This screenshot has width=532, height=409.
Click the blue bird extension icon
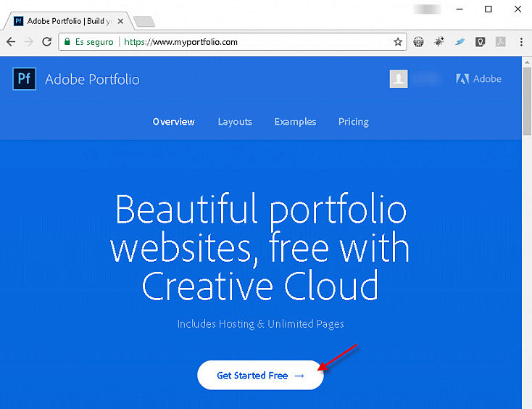point(460,42)
